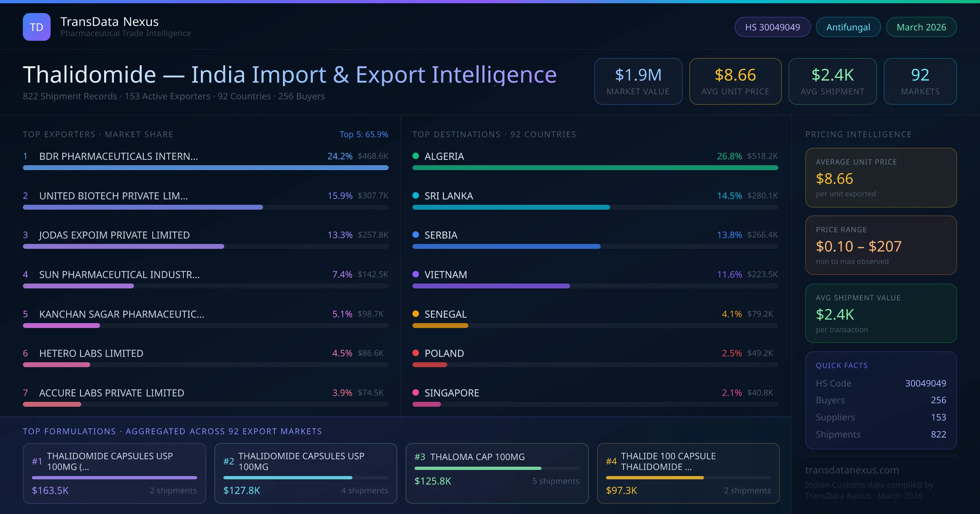Viewport: 980px width, 514px height.
Task: Select the Poland destination dot
Action: point(415,353)
